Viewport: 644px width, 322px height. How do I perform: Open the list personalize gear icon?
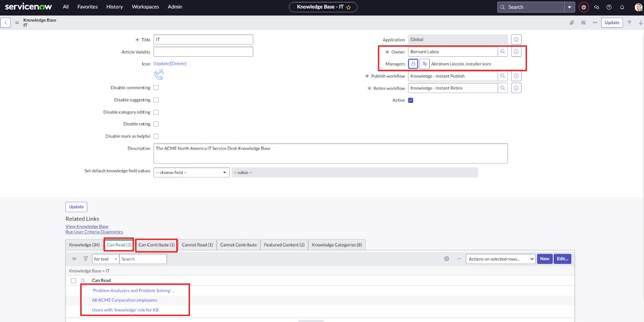(446, 259)
